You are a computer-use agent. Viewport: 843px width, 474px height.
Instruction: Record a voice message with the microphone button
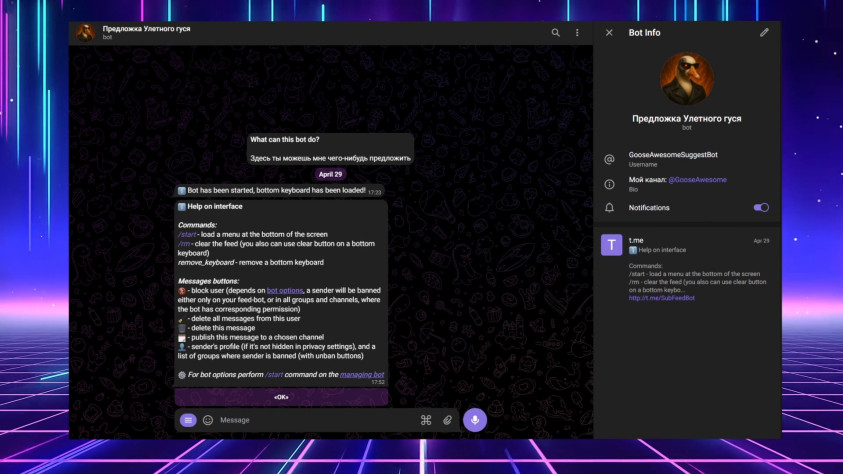point(475,420)
